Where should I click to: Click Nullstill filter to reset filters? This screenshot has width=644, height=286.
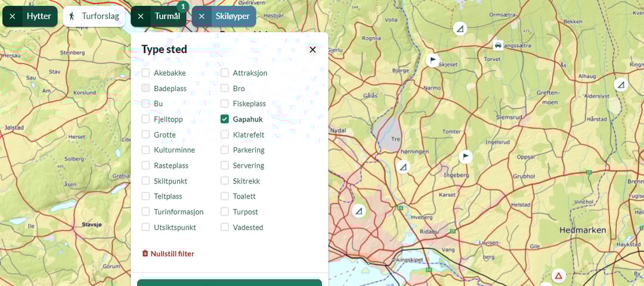pos(168,253)
